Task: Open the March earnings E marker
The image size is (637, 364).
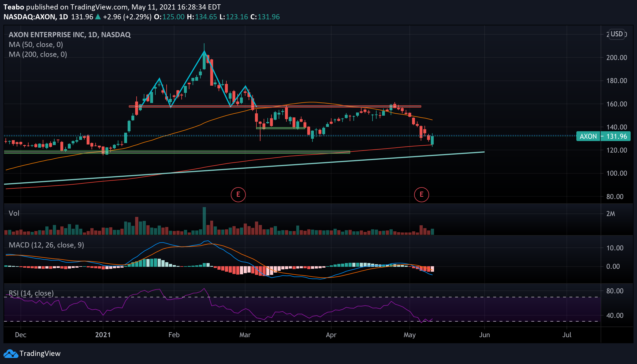Action: (x=238, y=195)
